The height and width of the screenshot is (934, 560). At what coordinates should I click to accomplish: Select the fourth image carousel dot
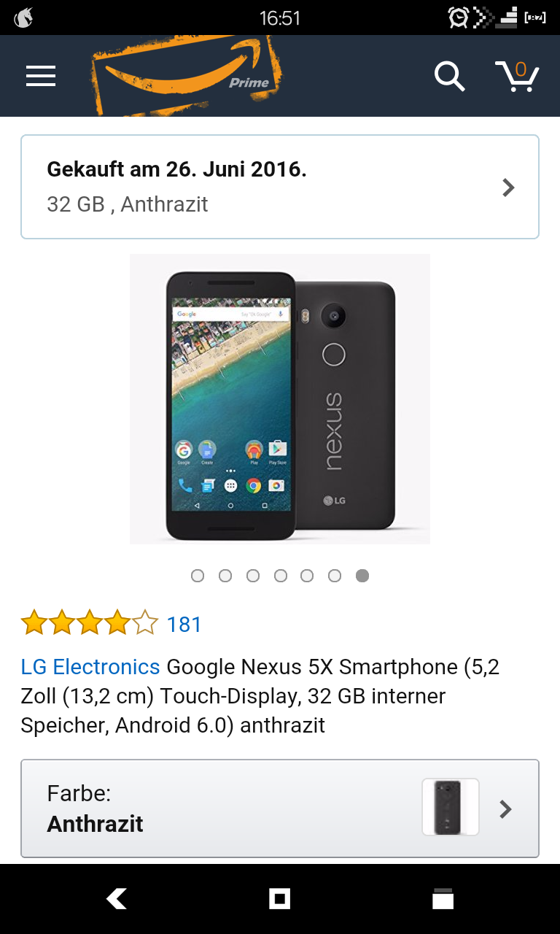281,576
